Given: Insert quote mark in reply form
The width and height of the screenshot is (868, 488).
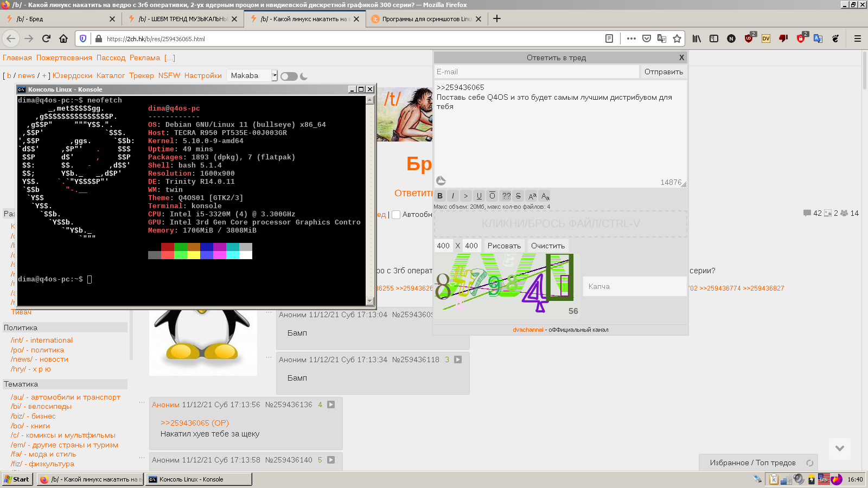Looking at the screenshot, I should click(x=466, y=196).
